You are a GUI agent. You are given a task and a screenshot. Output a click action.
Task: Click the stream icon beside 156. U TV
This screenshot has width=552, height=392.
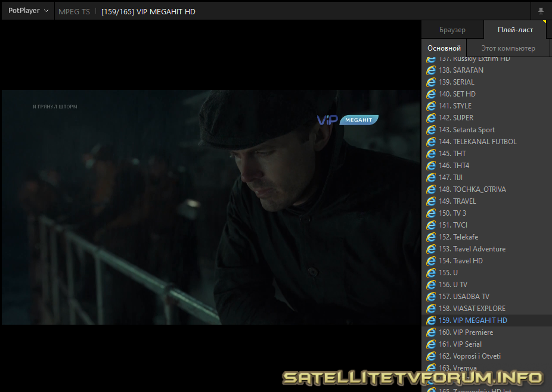click(431, 285)
